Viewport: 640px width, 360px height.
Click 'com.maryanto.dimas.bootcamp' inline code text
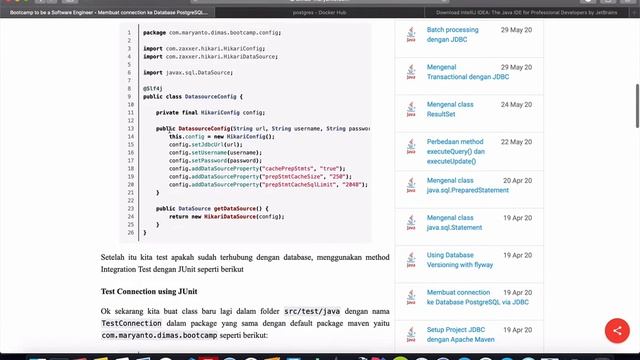[x=159, y=335]
